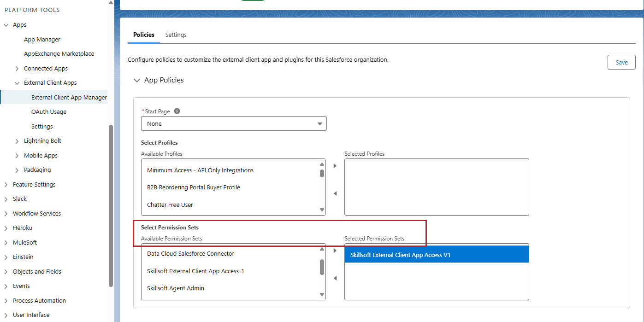This screenshot has height=322, width=644.
Task: Expand the Objects and Fields section
Action: pos(6,272)
